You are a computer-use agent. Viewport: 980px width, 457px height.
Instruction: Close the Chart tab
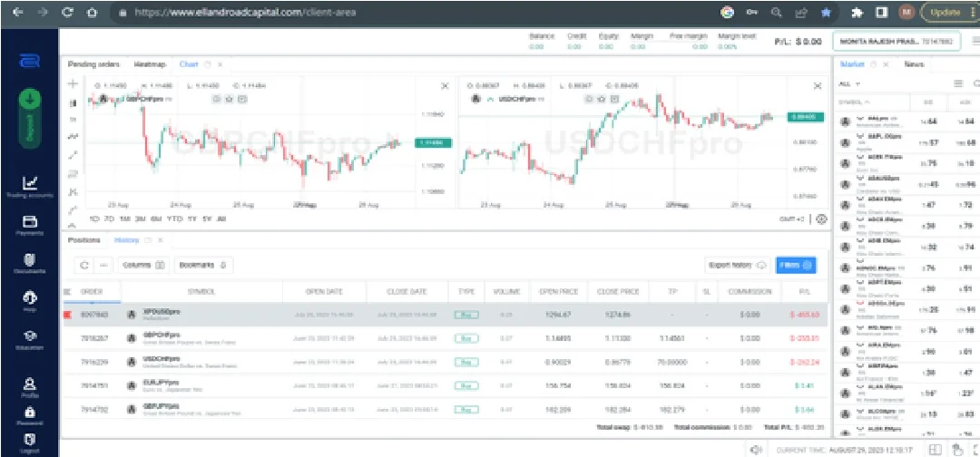[x=220, y=64]
